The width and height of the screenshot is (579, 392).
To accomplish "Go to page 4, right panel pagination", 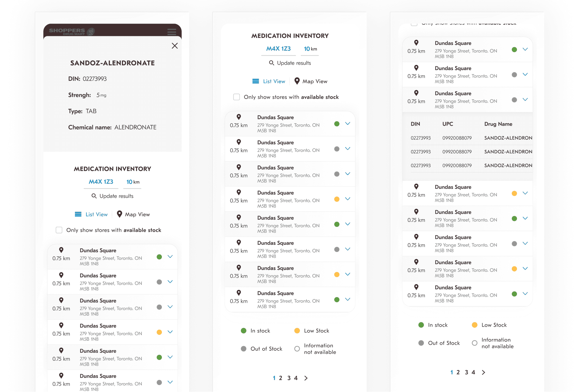I will (473, 373).
